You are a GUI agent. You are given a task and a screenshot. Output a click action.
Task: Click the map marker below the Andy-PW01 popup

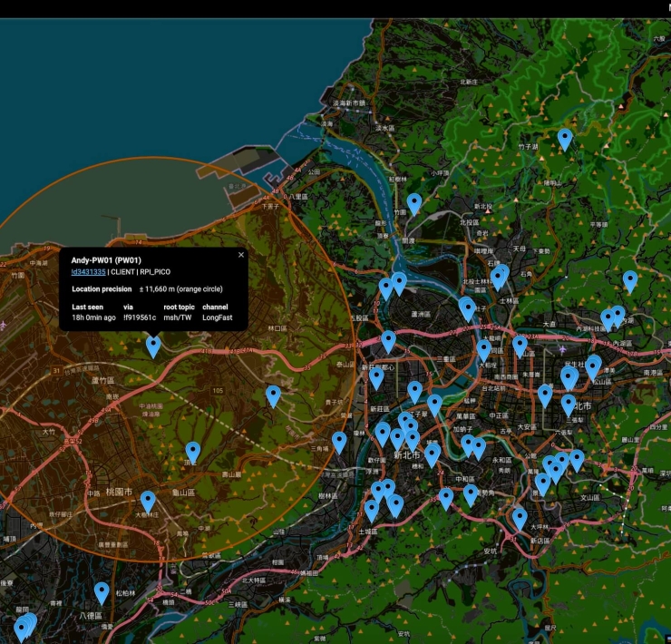tap(153, 346)
